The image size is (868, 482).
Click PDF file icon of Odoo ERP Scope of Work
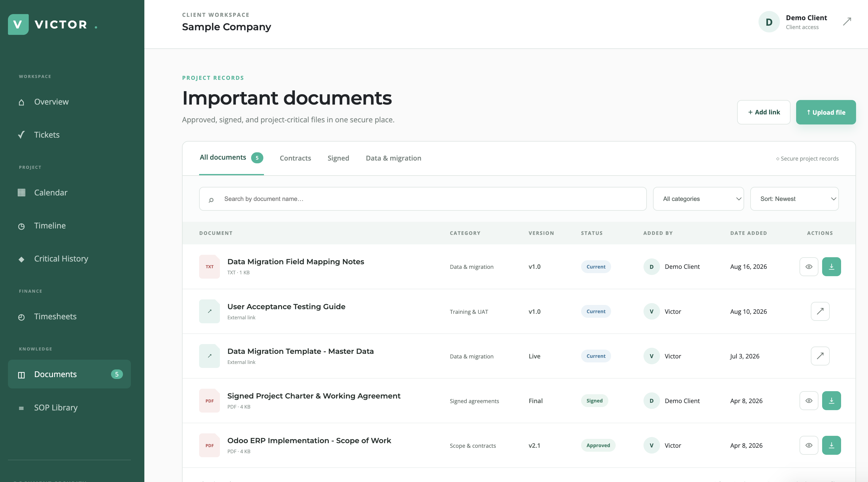click(x=209, y=445)
